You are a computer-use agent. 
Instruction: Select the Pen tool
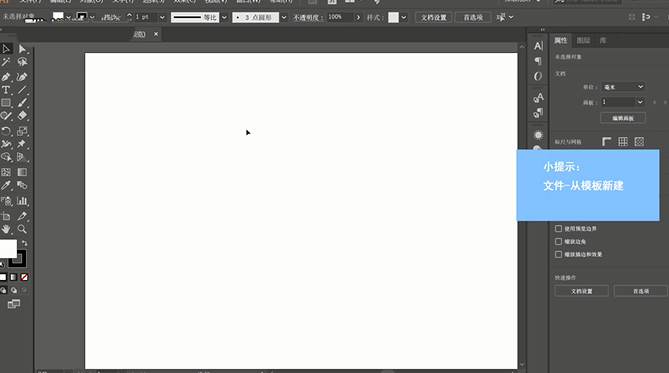(x=6, y=77)
